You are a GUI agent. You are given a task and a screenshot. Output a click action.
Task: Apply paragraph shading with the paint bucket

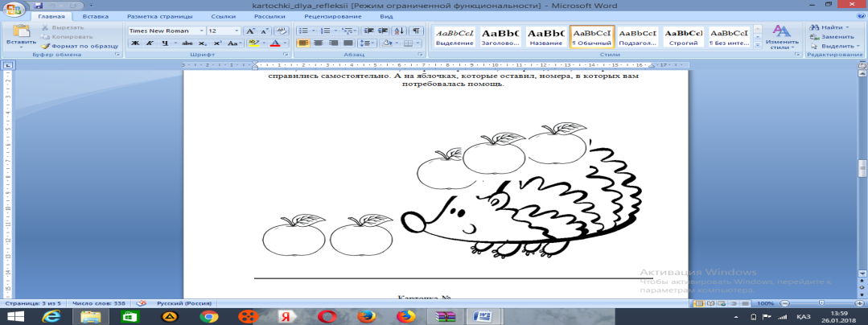tap(389, 43)
